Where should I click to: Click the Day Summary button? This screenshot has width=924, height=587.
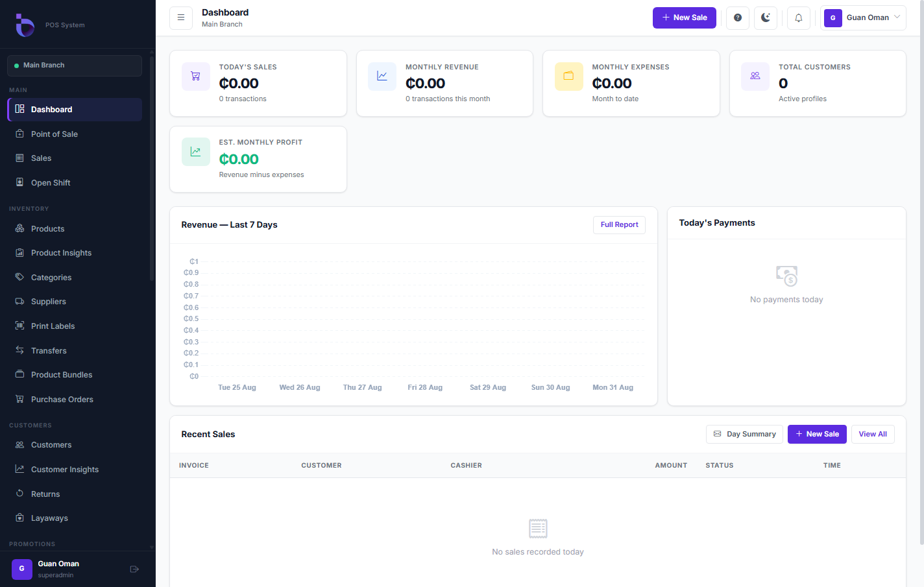coord(744,435)
